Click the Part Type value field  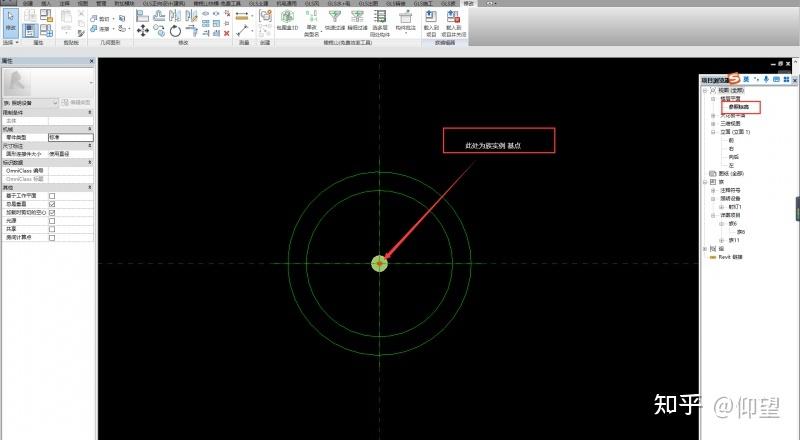[70, 137]
